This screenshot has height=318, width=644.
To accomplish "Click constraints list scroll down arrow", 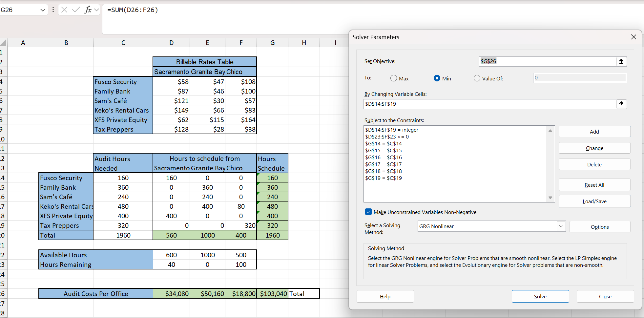I will (550, 198).
